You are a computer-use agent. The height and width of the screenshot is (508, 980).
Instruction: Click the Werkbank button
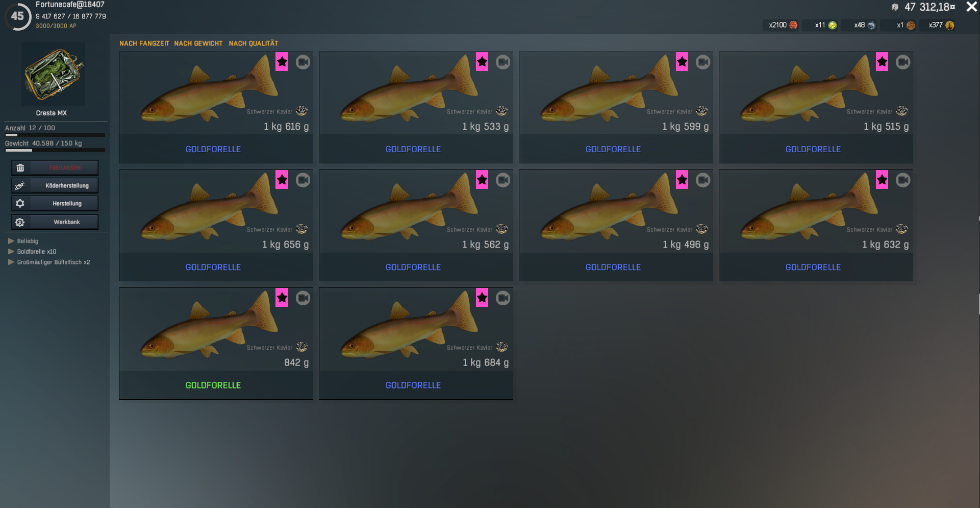tap(55, 222)
